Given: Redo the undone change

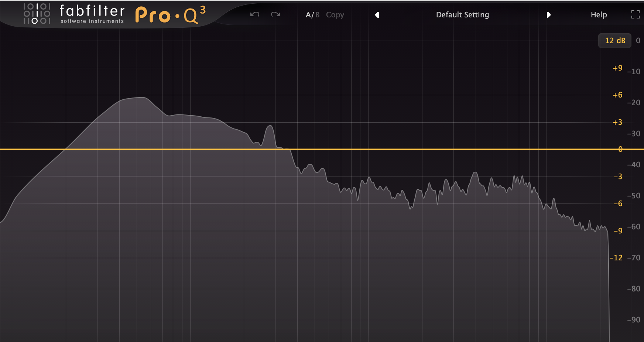Looking at the screenshot, I should click(x=275, y=15).
